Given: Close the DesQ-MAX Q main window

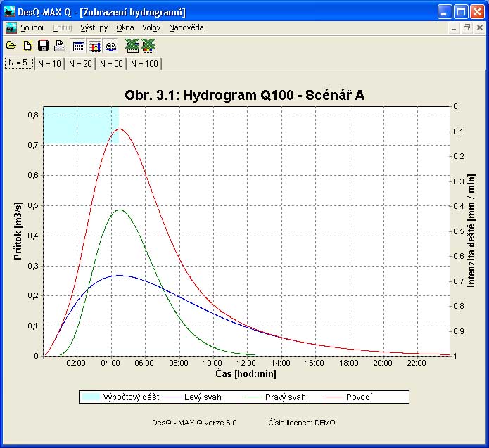Looking at the screenshot, I should click(477, 12).
